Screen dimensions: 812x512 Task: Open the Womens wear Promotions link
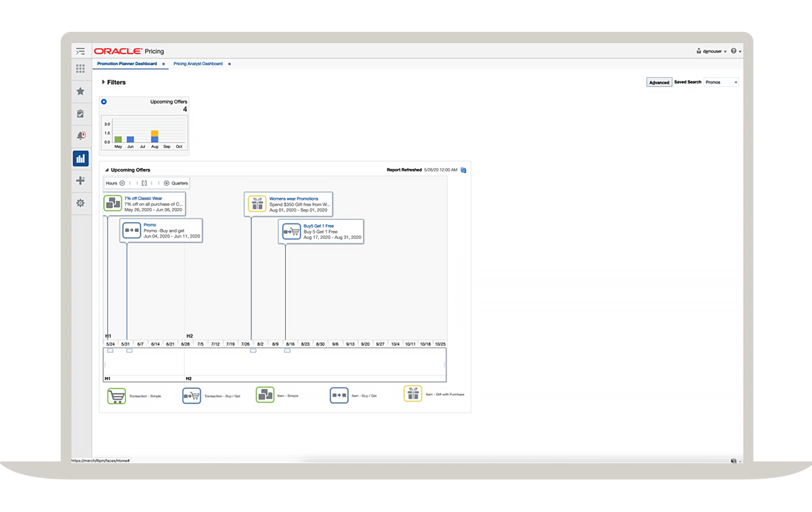(294, 199)
